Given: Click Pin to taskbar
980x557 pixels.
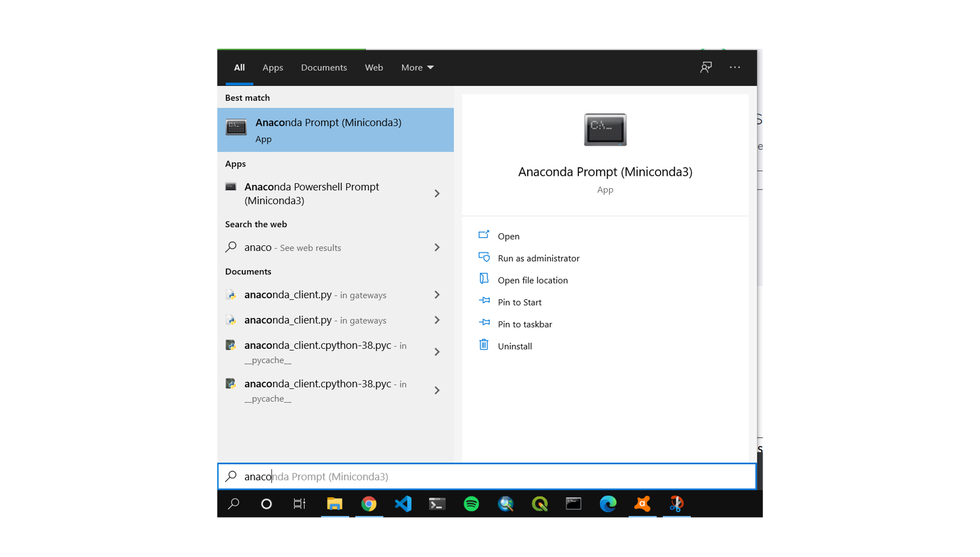Looking at the screenshot, I should click(525, 325).
